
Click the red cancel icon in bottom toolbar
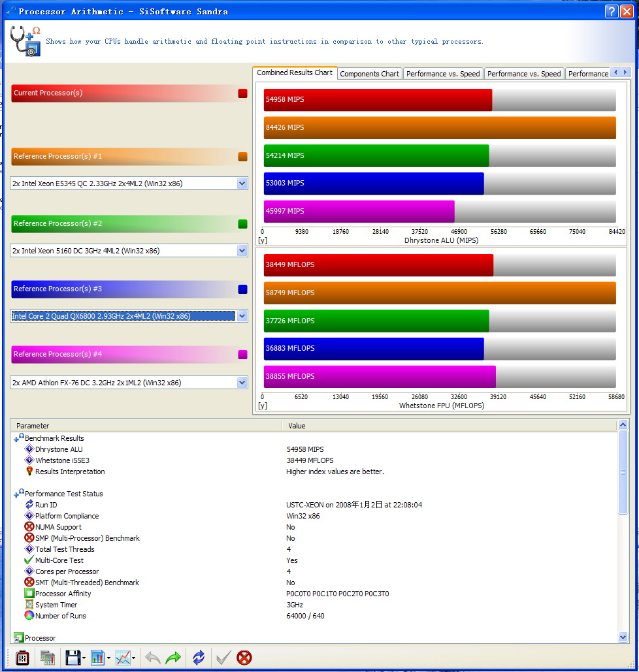[244, 658]
